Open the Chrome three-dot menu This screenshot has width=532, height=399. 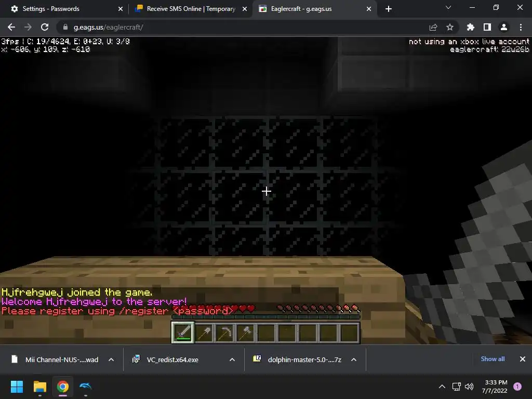[x=521, y=27]
